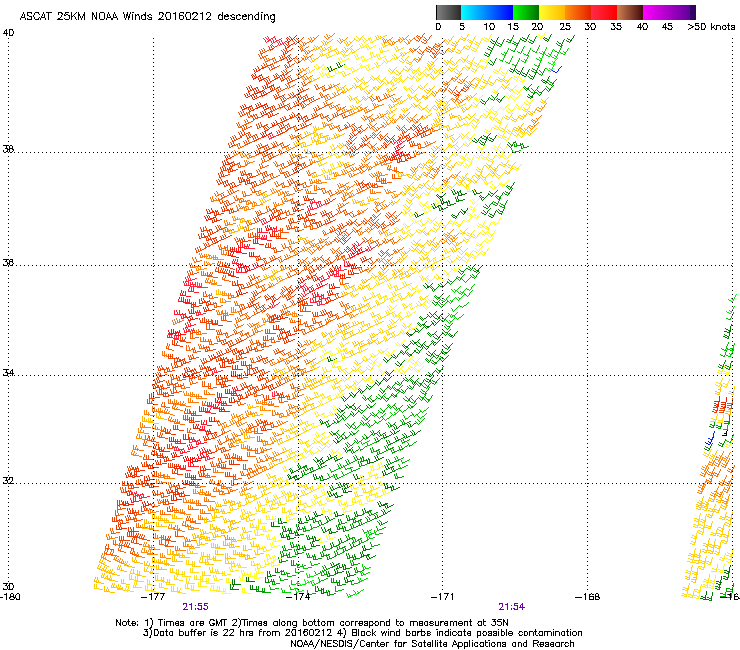The image size is (740, 650).
Task: Click the longitude '-171' axis label
Action: coord(443,597)
